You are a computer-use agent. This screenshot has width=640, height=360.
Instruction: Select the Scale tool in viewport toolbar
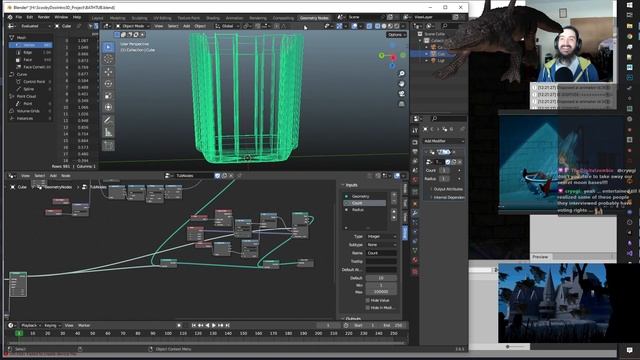[x=108, y=96]
